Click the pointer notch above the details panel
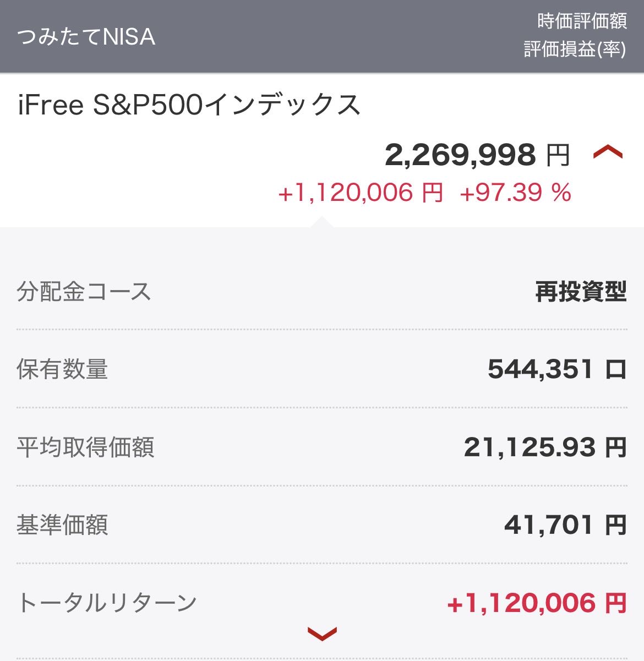Image resolution: width=644 pixels, height=661 pixels. (322, 222)
